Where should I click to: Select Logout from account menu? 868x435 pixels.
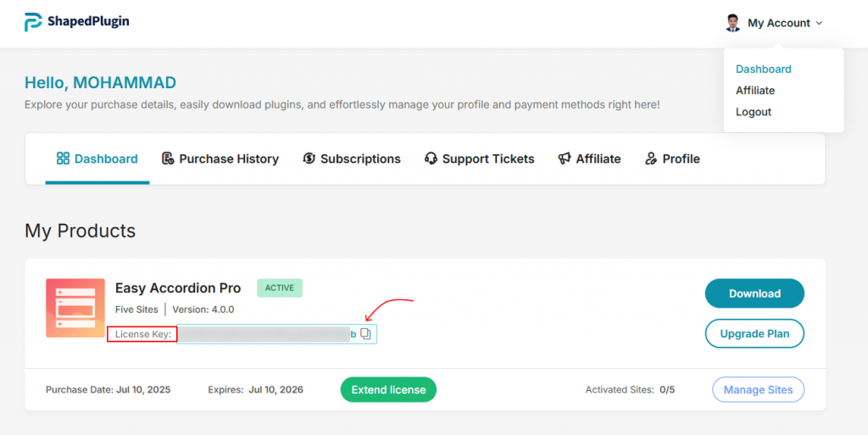point(754,112)
